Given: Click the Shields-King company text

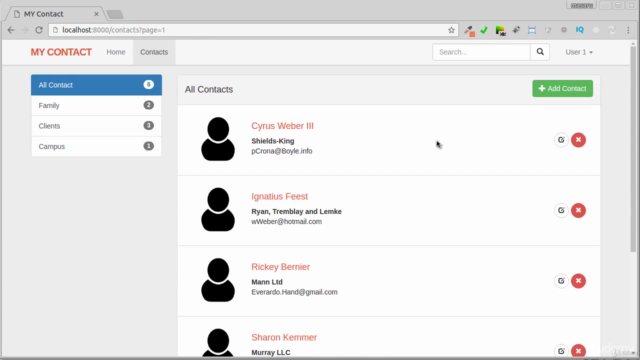Looking at the screenshot, I should click(x=273, y=141).
